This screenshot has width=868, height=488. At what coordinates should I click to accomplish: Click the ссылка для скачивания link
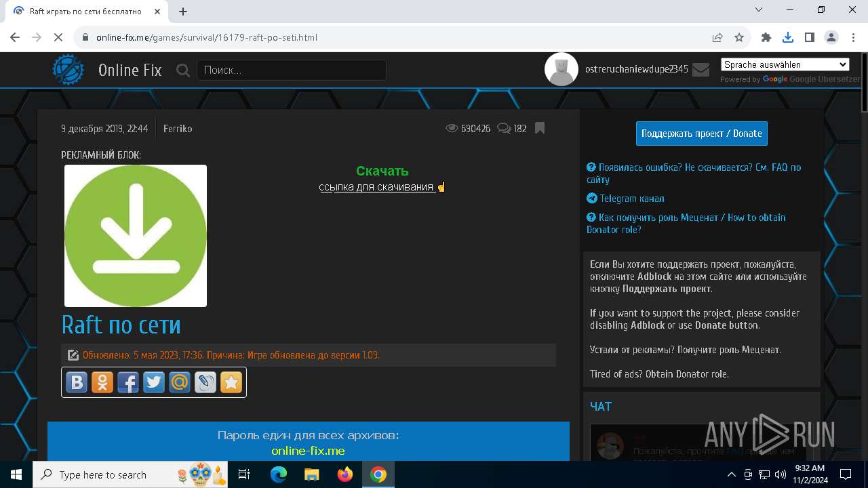click(x=376, y=187)
